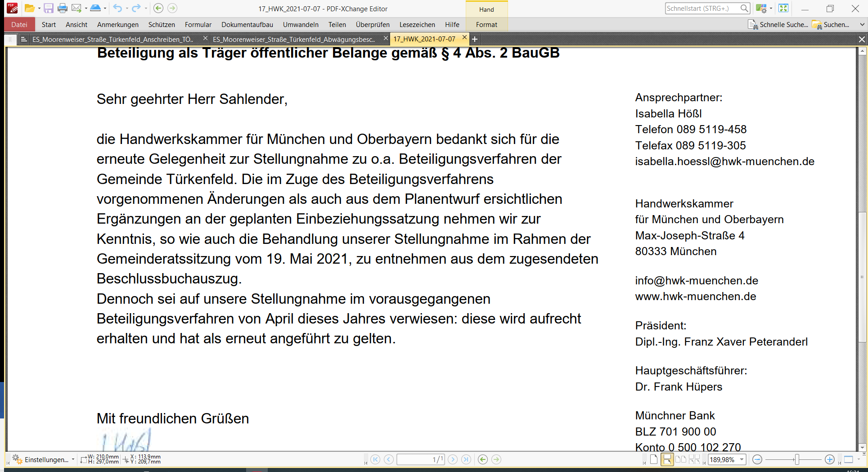Switch to the Start ribbon tab
Screen dimensions: 868x472
(x=49, y=25)
